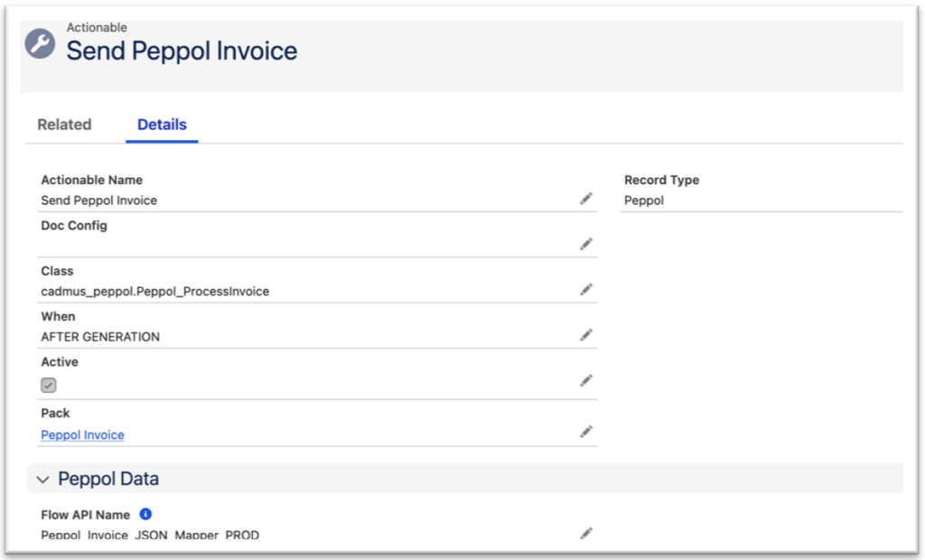Toggle the Active checkbox
Viewport: 925px width, 560px height.
pyautogui.click(x=49, y=385)
